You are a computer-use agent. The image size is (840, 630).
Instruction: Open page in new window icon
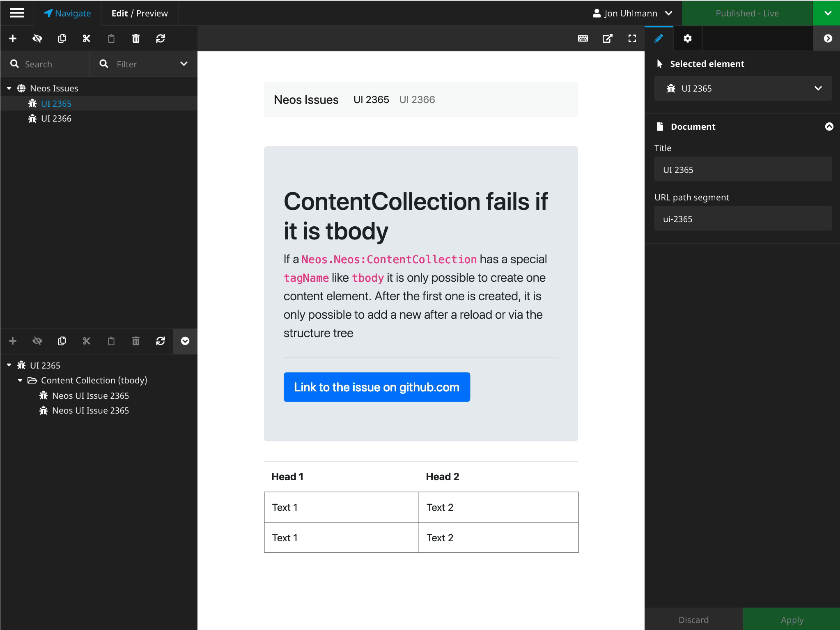(x=608, y=39)
